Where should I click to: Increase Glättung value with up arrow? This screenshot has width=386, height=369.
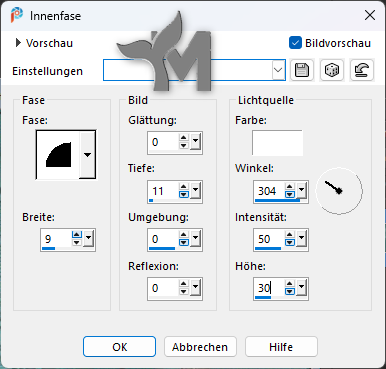point(184,138)
